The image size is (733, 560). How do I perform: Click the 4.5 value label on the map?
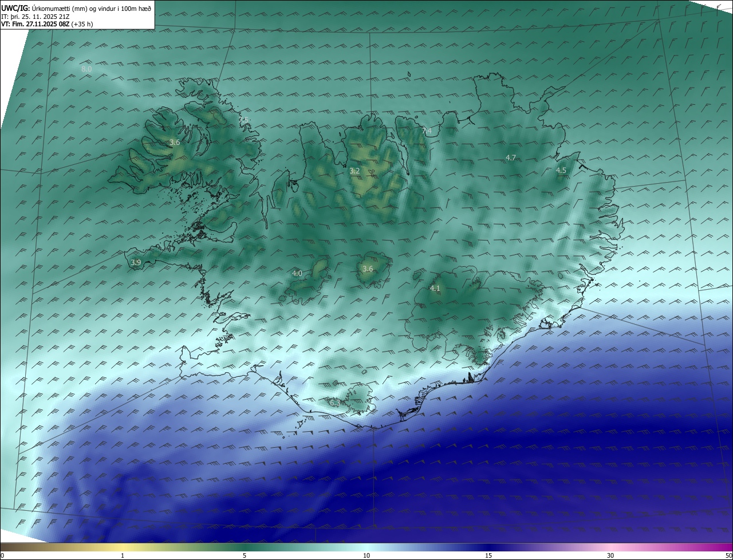[x=561, y=170]
